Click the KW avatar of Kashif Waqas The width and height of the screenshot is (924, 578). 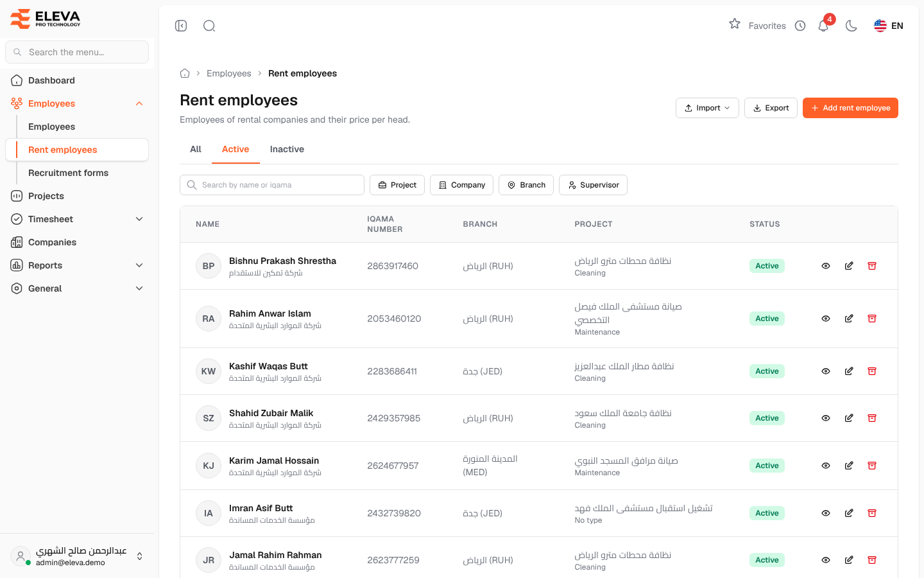(x=209, y=371)
